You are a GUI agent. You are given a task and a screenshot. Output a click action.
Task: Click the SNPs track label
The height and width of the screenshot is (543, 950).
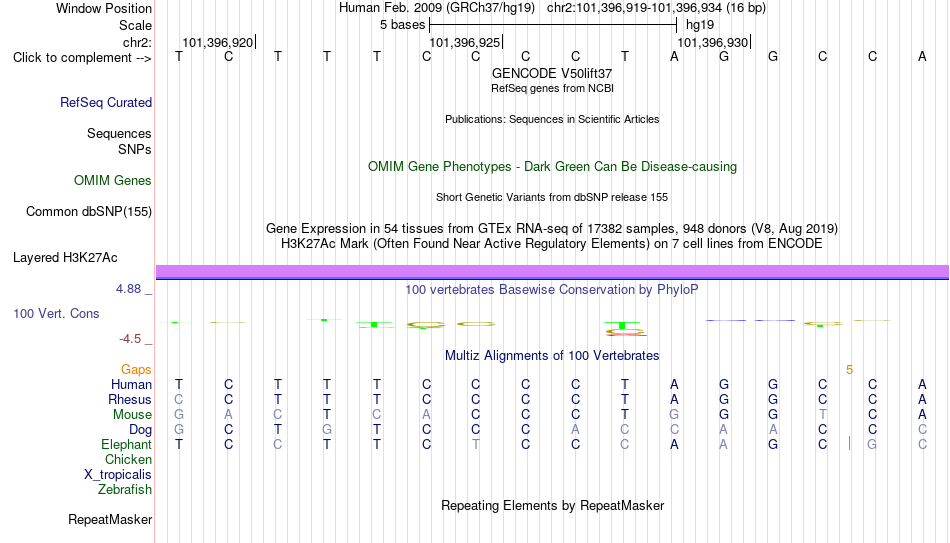pyautogui.click(x=135, y=149)
